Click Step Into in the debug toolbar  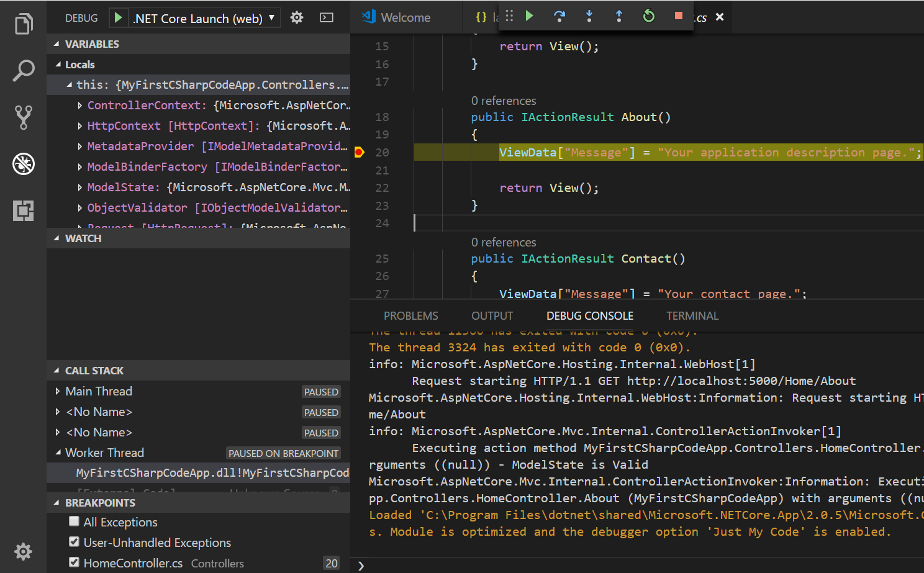[589, 16]
